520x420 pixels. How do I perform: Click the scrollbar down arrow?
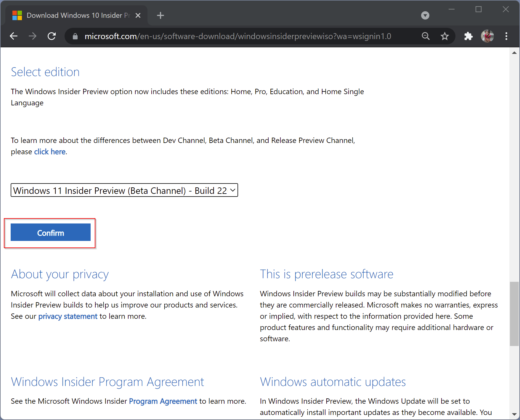514,415
